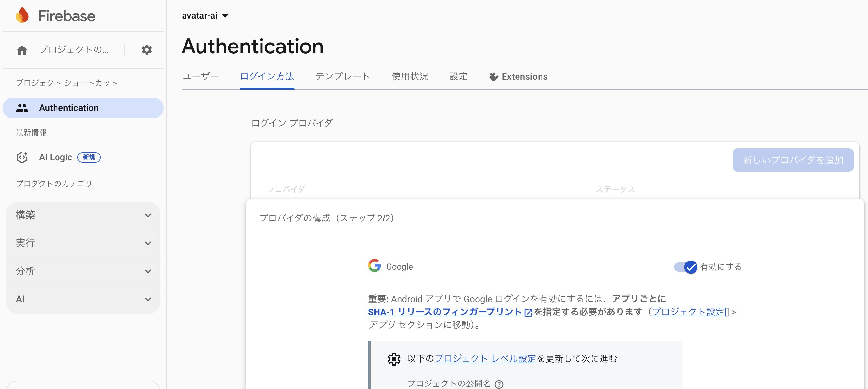The width and height of the screenshot is (868, 389).
Task: Click the Extensions puzzle icon
Action: [x=494, y=77]
